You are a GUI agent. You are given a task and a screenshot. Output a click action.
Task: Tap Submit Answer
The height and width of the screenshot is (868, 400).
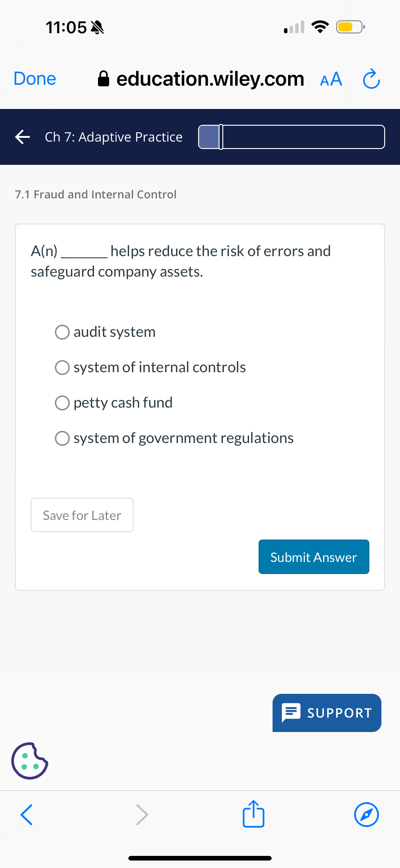313,557
